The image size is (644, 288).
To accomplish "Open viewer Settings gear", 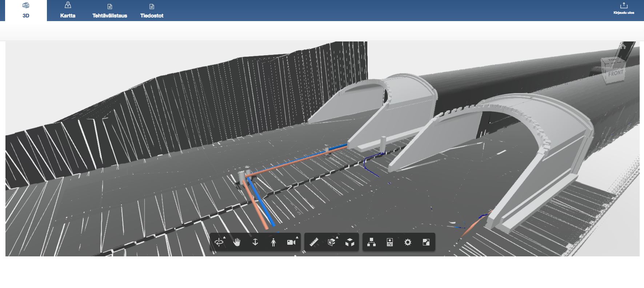I will tap(408, 242).
